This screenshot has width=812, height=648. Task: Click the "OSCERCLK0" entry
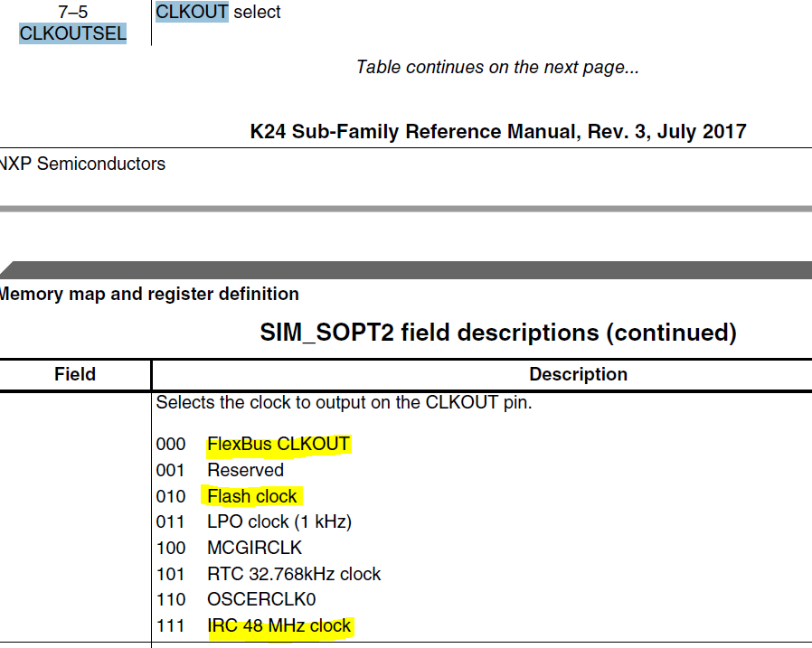(260, 599)
